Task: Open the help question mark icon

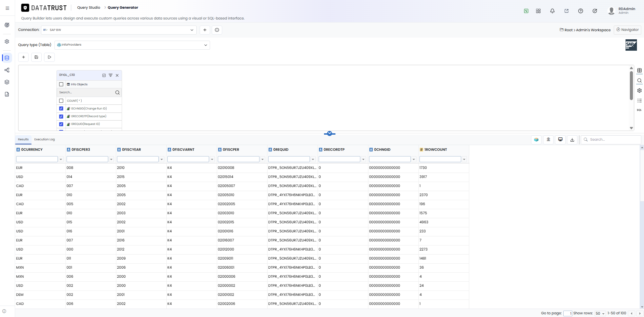Action: click(580, 11)
